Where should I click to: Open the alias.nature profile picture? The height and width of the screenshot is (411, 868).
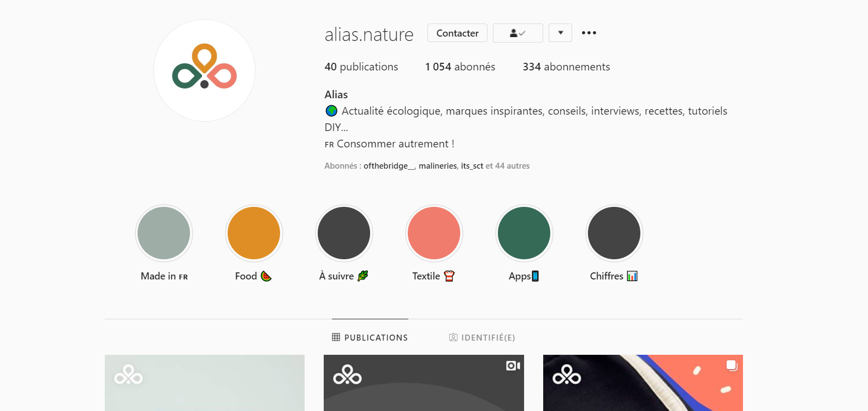coord(204,70)
